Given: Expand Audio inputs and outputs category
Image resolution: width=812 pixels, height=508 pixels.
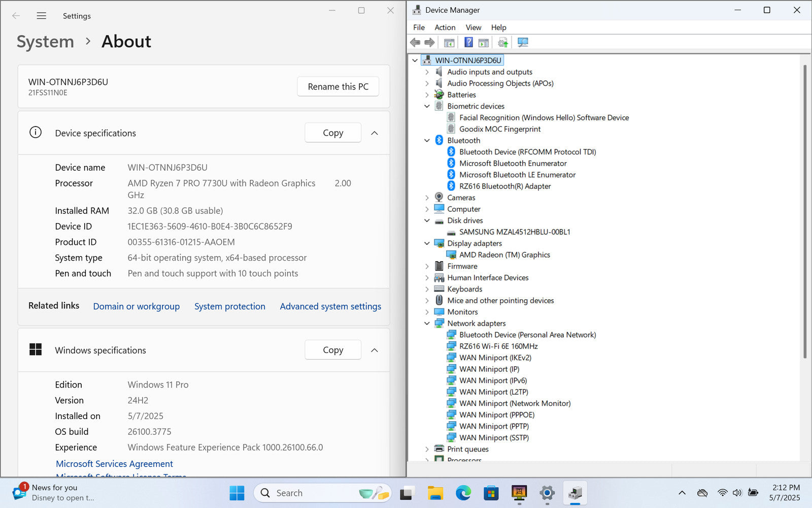Looking at the screenshot, I should click(427, 72).
